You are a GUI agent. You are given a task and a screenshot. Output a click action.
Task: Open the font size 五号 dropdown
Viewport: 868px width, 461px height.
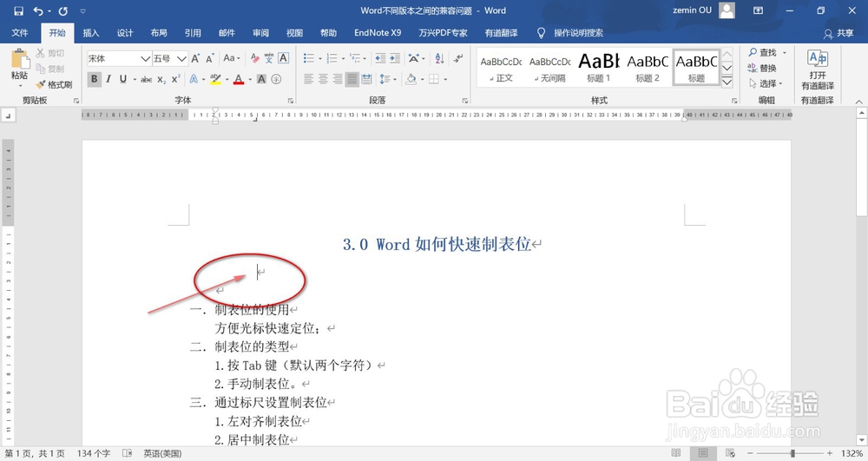coord(182,59)
